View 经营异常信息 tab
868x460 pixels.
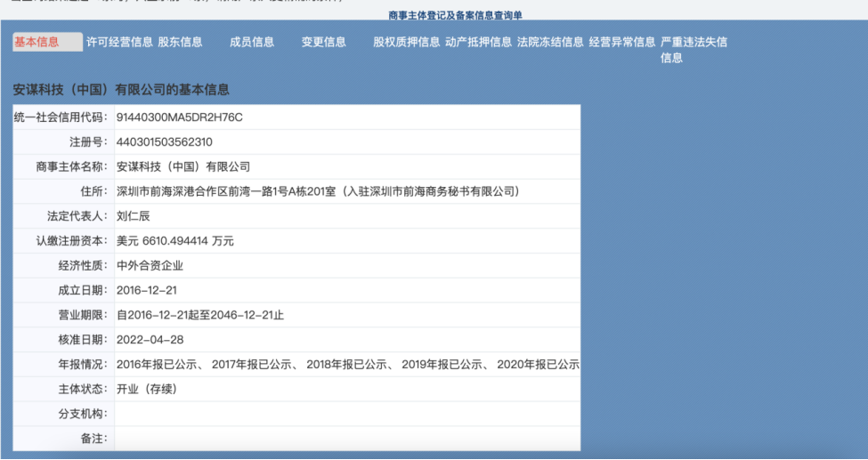tap(622, 42)
